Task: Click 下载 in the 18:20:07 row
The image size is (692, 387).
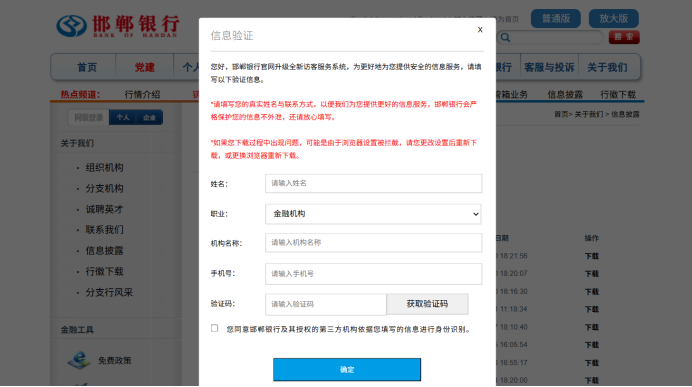Action: pyautogui.click(x=592, y=274)
